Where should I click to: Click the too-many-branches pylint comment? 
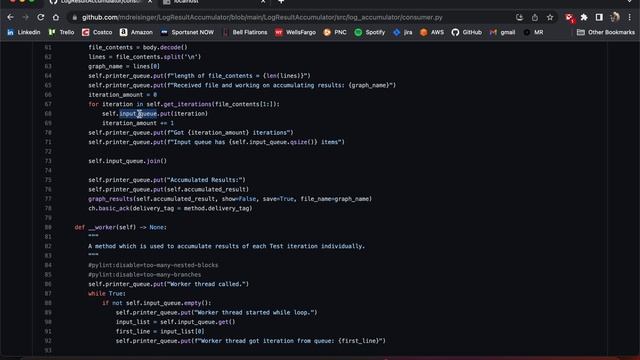pos(144,275)
